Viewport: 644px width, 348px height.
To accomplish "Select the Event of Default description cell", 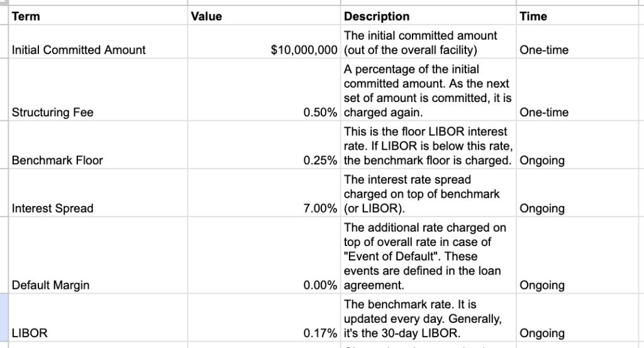I will pos(428,256).
